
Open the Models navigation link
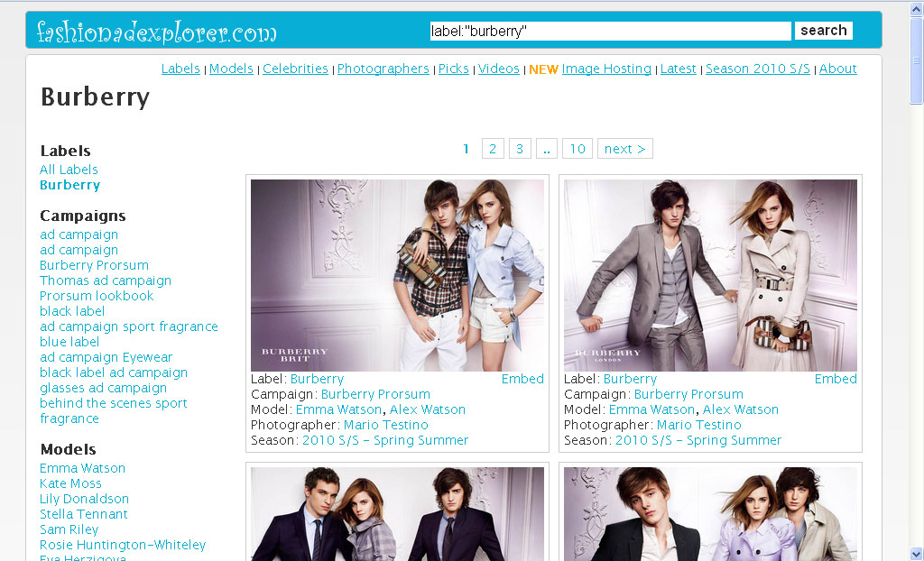coord(231,69)
